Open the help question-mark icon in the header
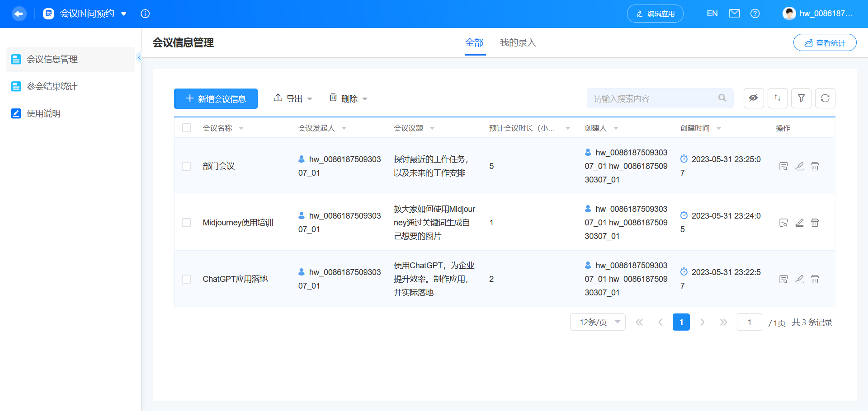 coord(755,14)
